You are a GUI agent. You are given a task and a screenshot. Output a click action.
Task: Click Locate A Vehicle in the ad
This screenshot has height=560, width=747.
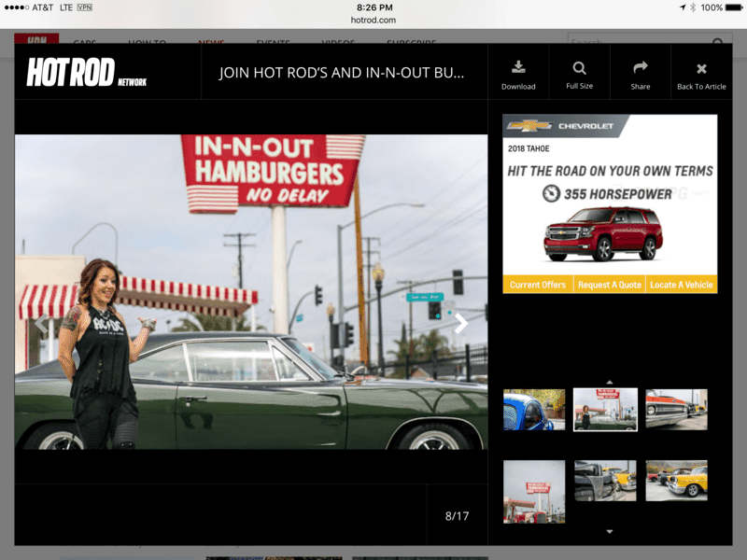click(x=682, y=285)
